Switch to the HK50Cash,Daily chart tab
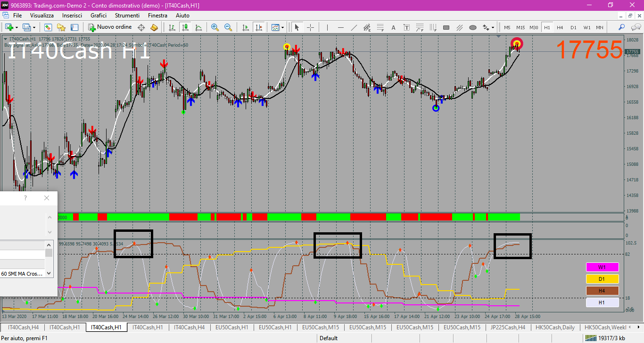The image size is (644, 343). pos(555,327)
